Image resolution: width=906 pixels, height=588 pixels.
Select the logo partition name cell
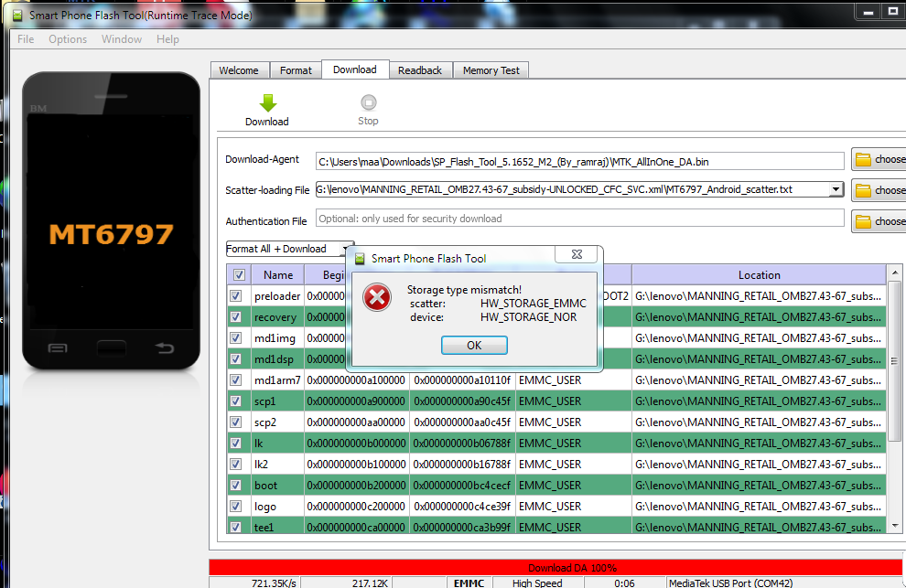[277, 506]
